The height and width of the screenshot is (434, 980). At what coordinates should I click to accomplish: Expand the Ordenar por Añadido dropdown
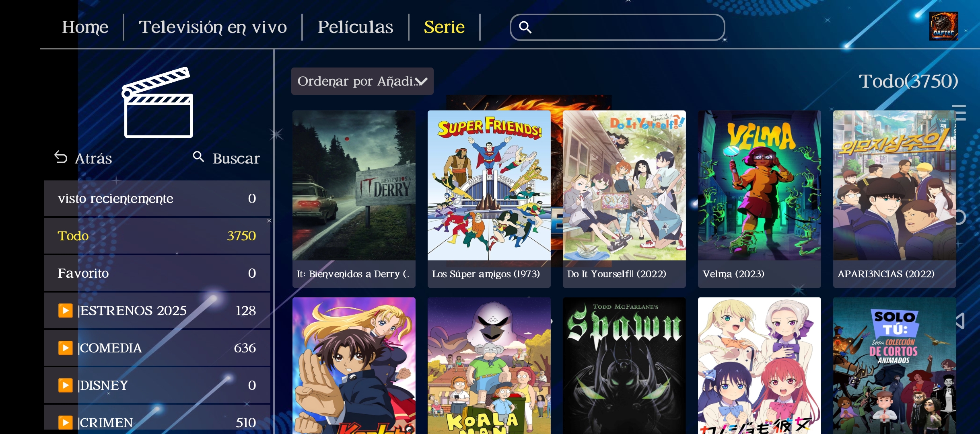362,81
